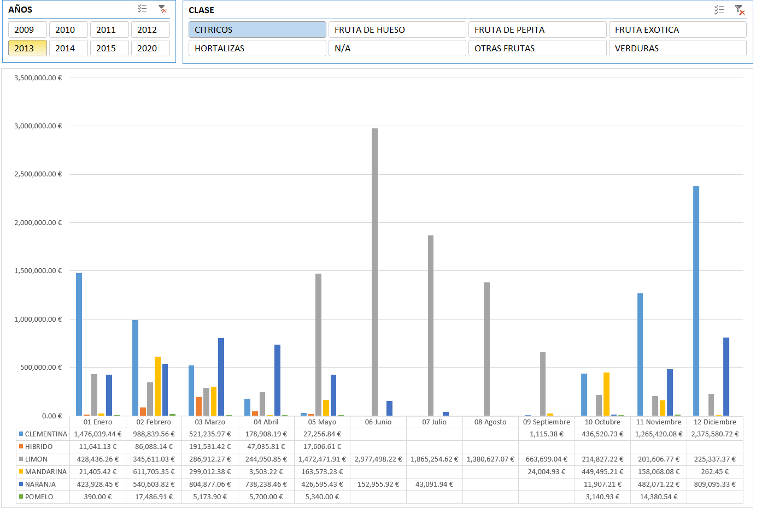Filter by year 2020
The width and height of the screenshot is (762, 532).
point(150,48)
